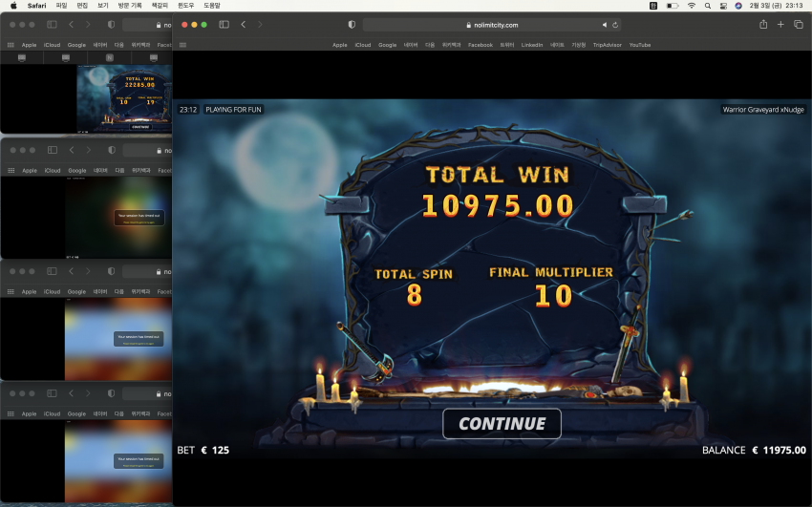Open the 윈도우 menu

pos(186,5)
